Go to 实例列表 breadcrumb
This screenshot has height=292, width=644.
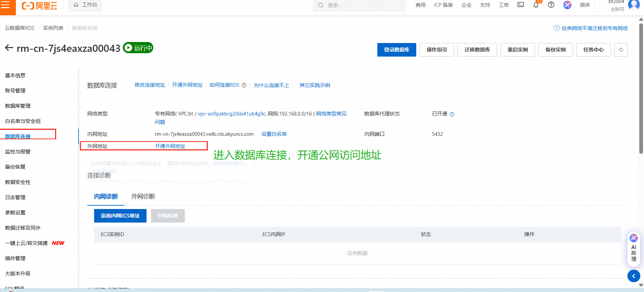click(53, 28)
